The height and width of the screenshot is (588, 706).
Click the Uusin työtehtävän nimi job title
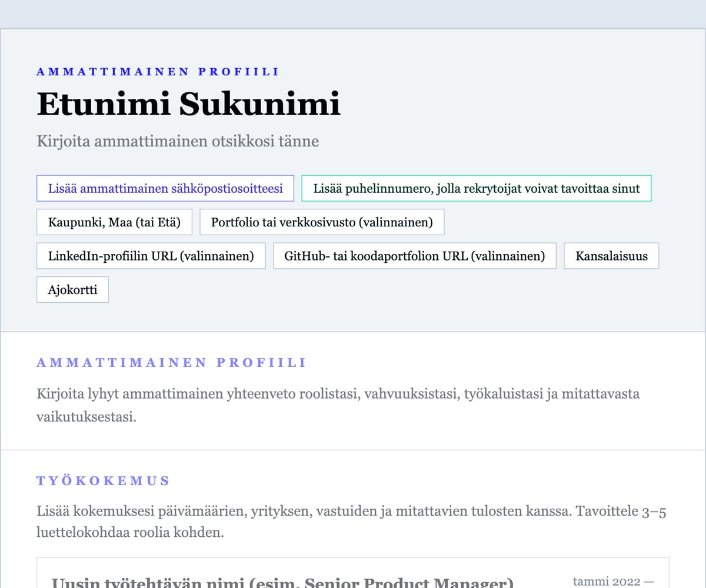[282, 582]
